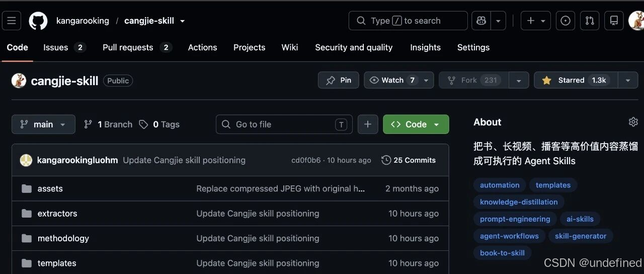Open the main branch selector

[43, 124]
